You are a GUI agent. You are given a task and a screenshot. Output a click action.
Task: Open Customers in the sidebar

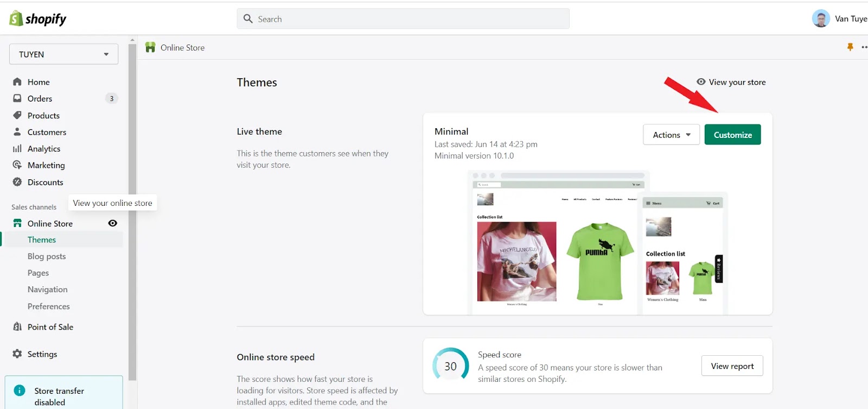tap(47, 132)
